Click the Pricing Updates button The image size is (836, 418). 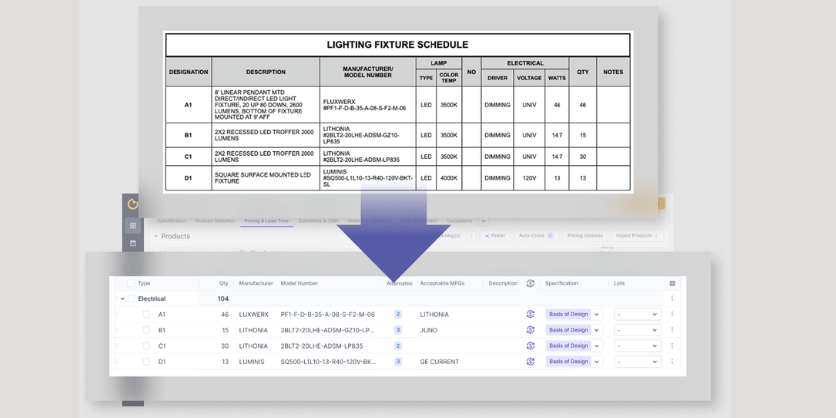(x=585, y=235)
